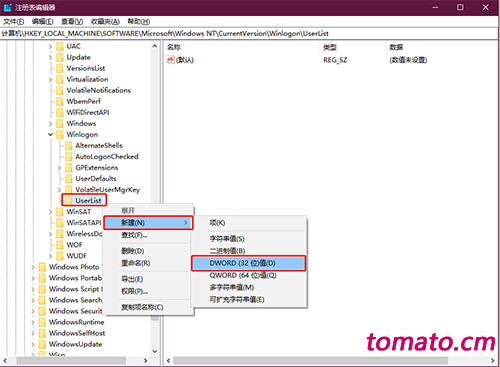This screenshot has width=500, height=367.
Task: Click the Registry Editor title bar icon
Action: coord(7,7)
